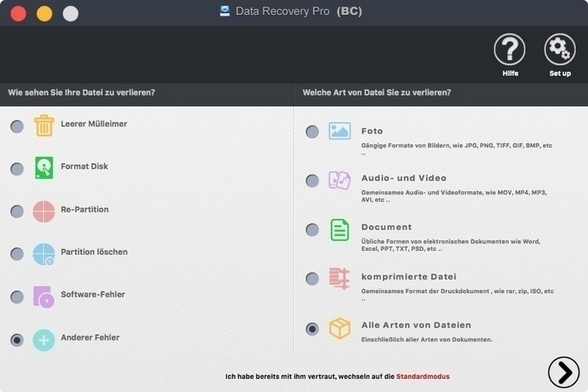Switch to Standardmodus via red link
Image resolution: width=588 pixels, height=392 pixels.
[x=423, y=376]
